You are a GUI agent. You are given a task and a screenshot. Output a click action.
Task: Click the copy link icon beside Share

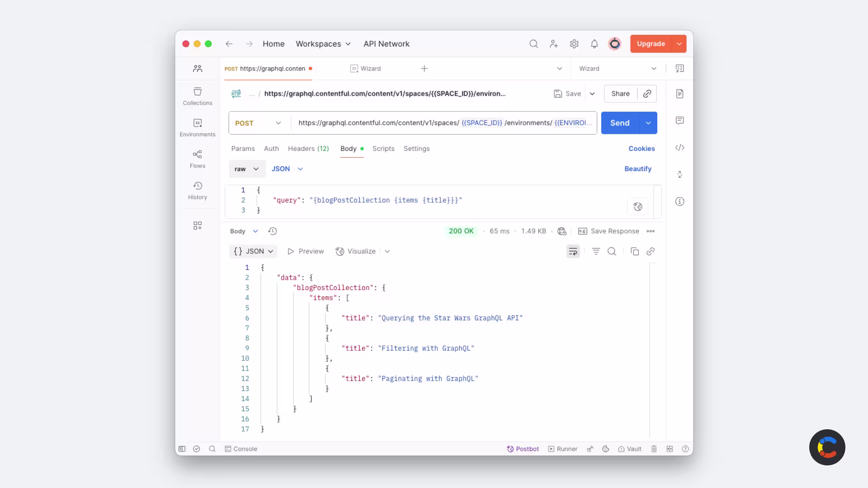pyautogui.click(x=647, y=94)
